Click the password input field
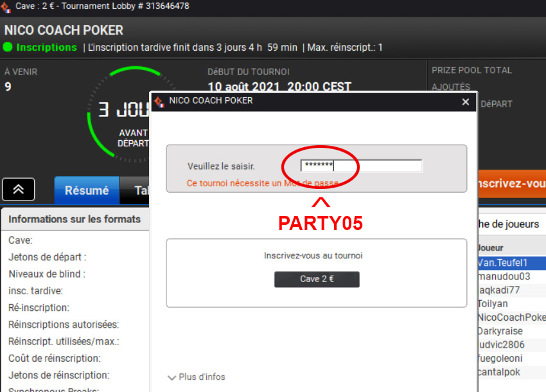Viewport: 546px width, 392px height. [361, 166]
